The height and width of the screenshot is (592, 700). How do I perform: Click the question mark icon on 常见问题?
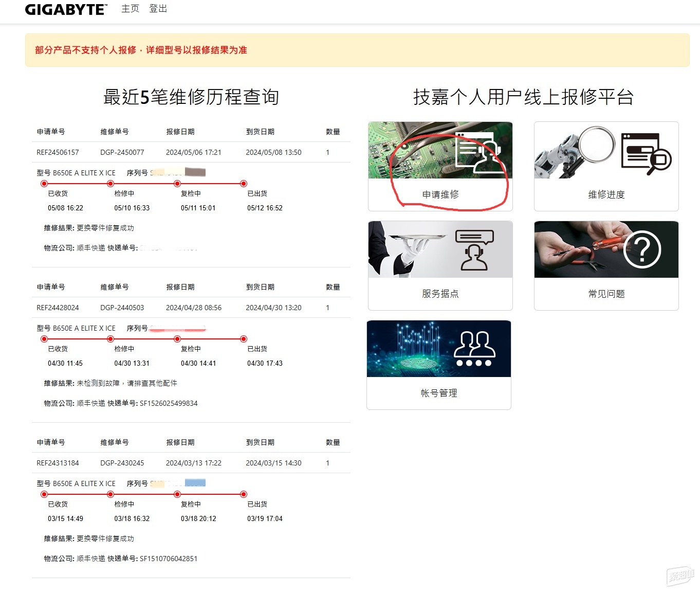642,249
